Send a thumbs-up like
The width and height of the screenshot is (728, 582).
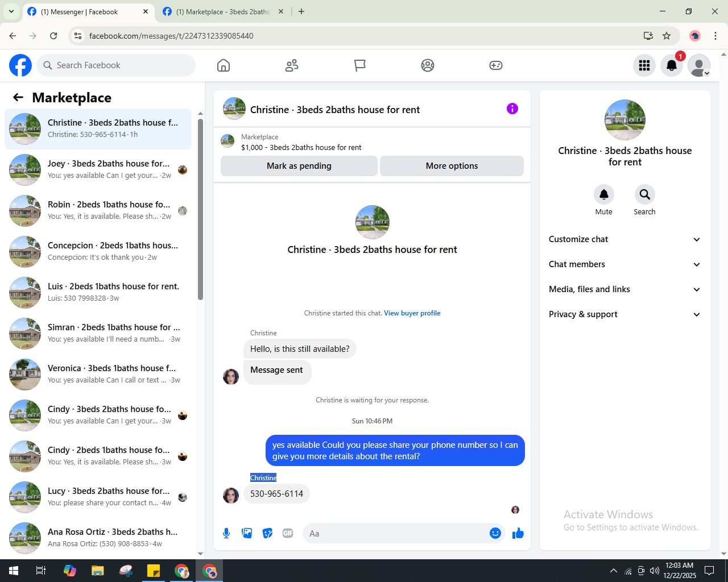(518, 533)
